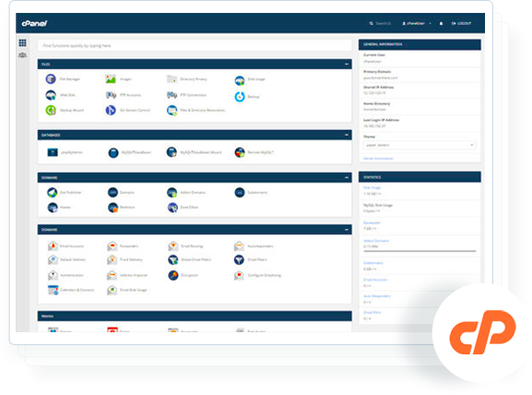
Task: Click the home grid icon in sidebar
Action: click(x=22, y=42)
